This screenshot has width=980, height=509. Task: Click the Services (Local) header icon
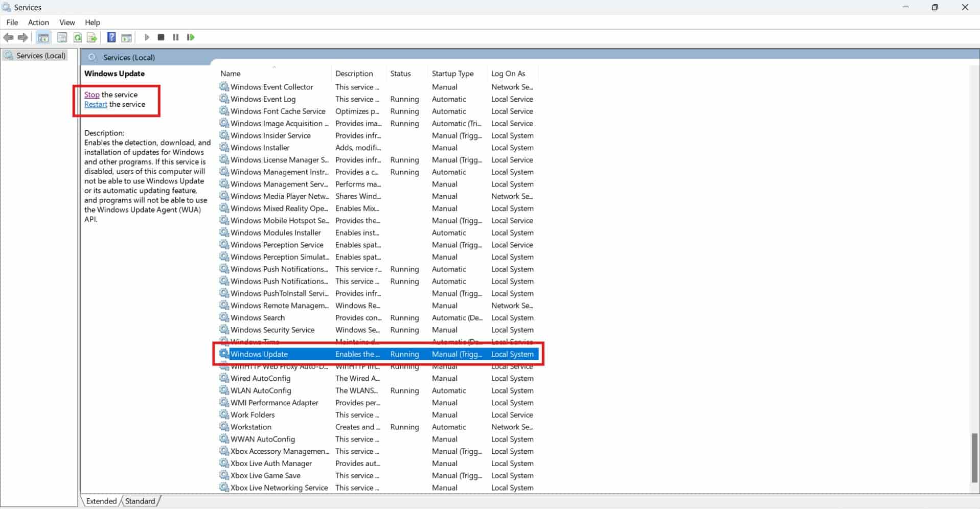92,57
